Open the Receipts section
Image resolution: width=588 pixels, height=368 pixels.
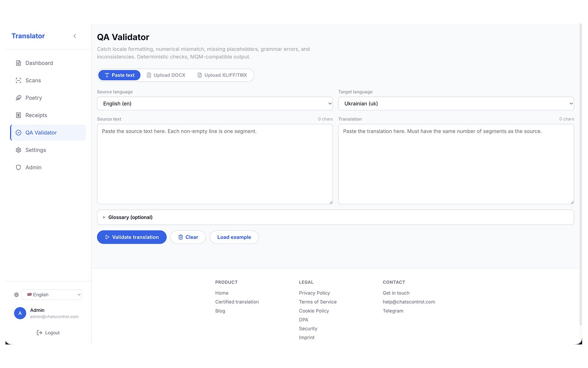click(x=48, y=115)
